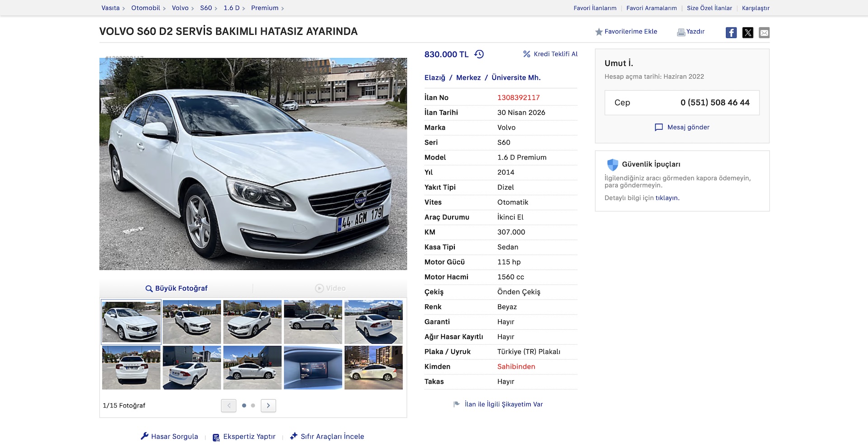Open Üniversite Mh. neighborhood link
The image size is (868, 445).
(x=516, y=78)
